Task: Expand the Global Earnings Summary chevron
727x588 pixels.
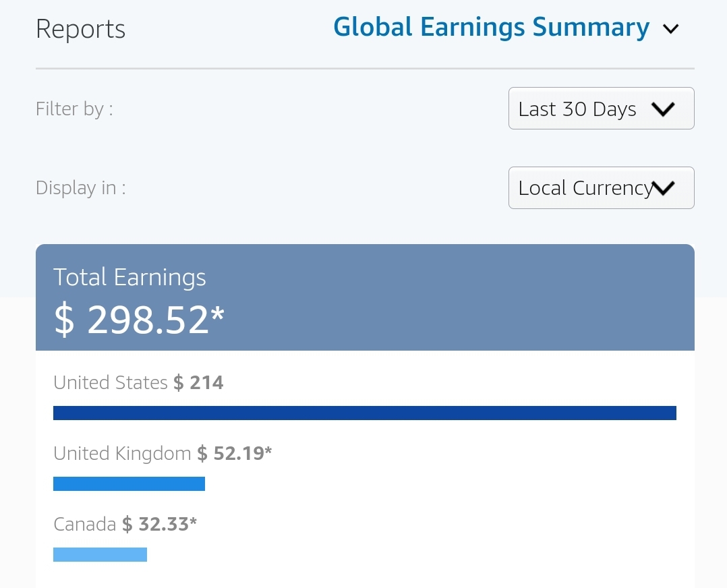Action: 670,29
